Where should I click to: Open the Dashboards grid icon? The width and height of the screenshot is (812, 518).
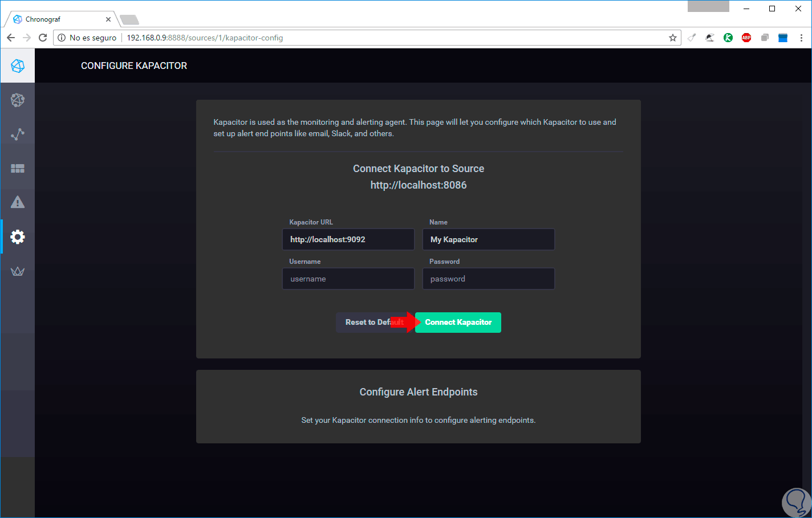click(x=18, y=169)
